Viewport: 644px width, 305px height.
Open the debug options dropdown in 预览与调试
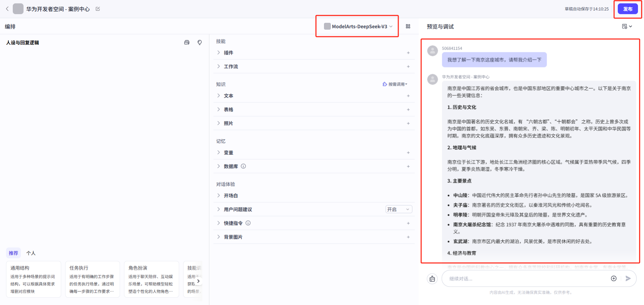tap(627, 26)
